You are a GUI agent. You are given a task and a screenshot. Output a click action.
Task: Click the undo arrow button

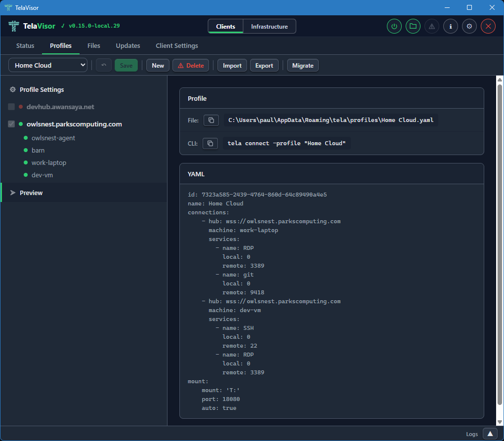(x=103, y=66)
